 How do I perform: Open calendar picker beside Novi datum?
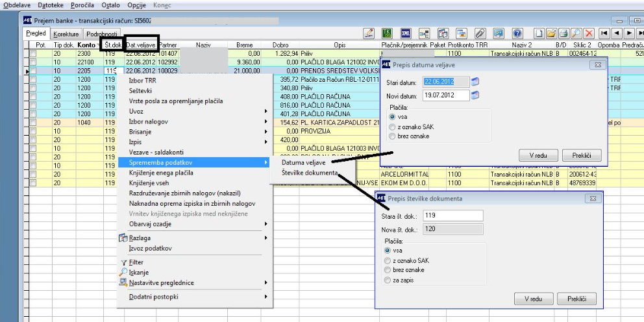(x=475, y=95)
